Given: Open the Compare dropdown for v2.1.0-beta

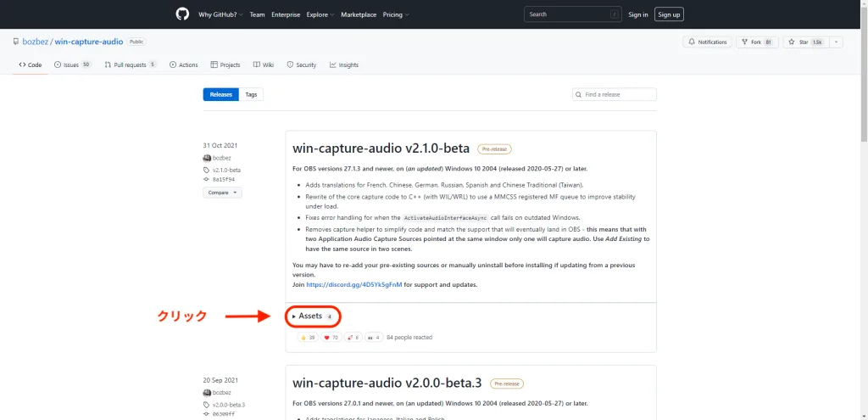Looking at the screenshot, I should coord(223,193).
